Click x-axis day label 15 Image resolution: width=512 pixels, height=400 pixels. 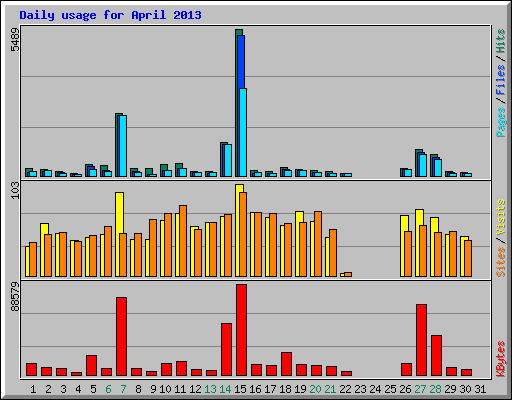pos(240,389)
